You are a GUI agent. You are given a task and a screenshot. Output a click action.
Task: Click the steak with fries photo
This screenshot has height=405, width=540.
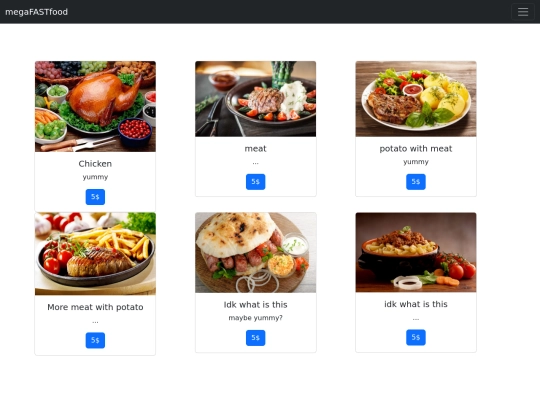pos(95,254)
